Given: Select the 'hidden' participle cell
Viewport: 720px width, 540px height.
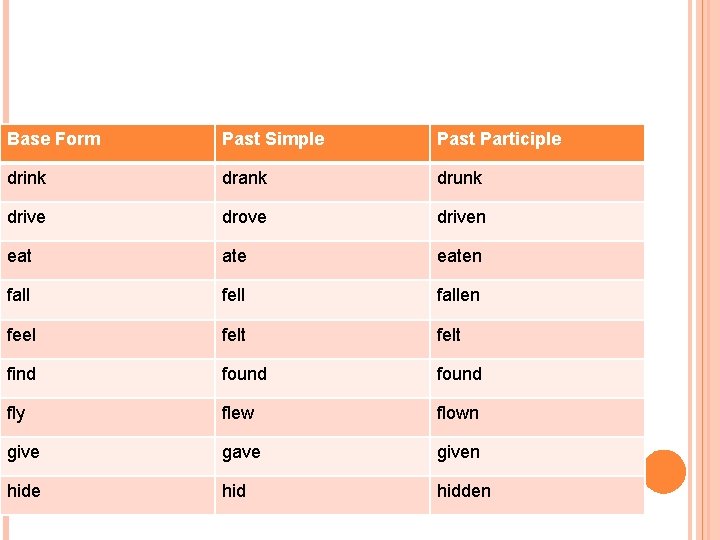Looking at the screenshot, I should [463, 491].
